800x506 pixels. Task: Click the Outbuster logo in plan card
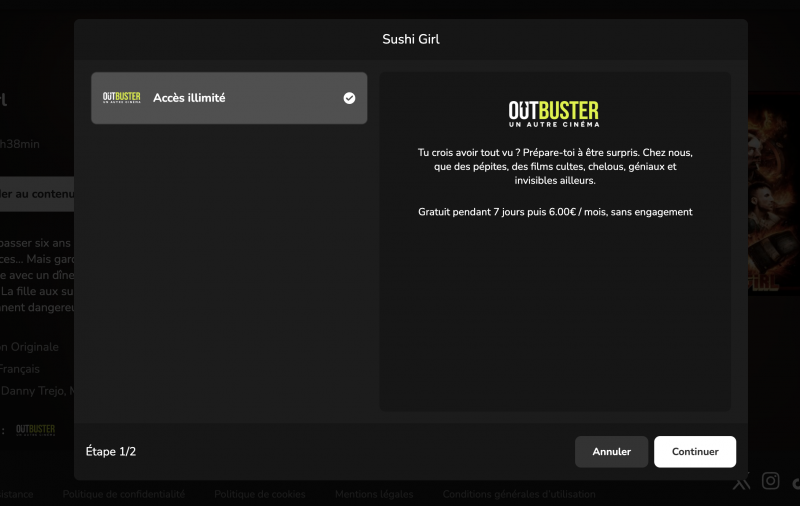point(121,97)
